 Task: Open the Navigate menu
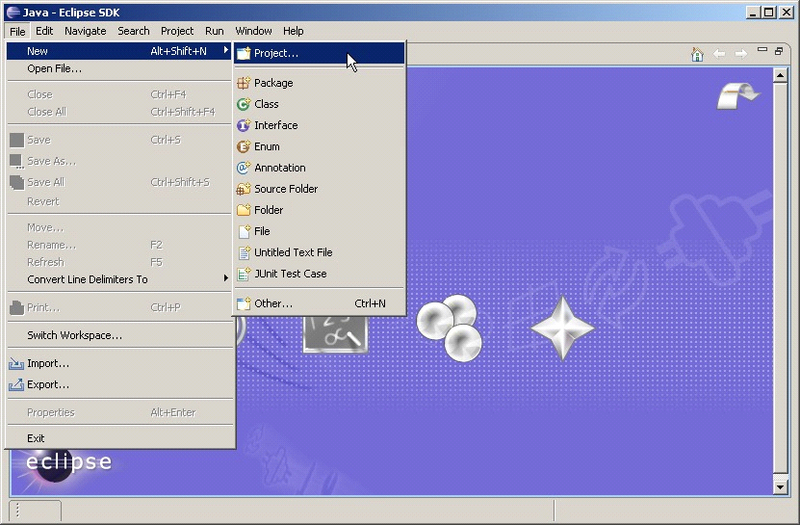85,31
